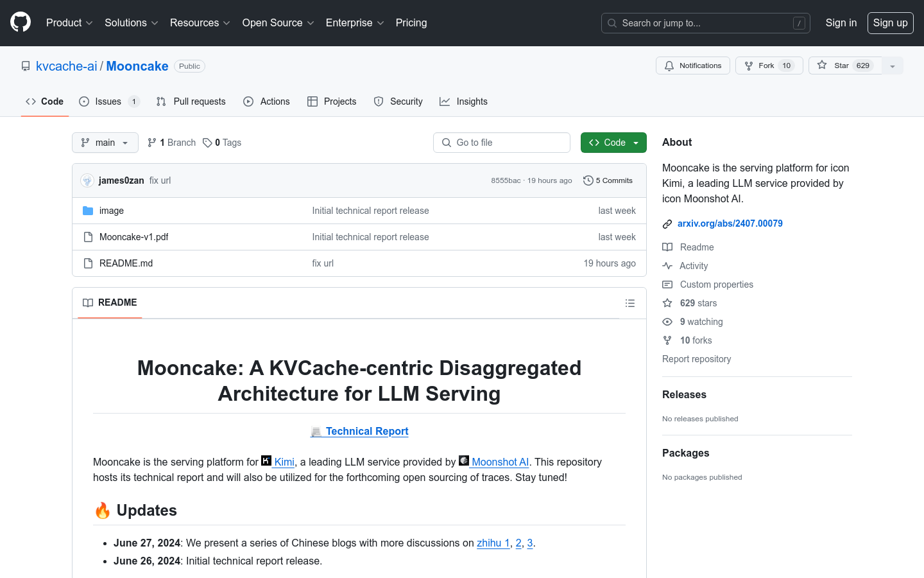Open the Enterprise dropdown
Image resolution: width=924 pixels, height=578 pixels.
click(355, 22)
